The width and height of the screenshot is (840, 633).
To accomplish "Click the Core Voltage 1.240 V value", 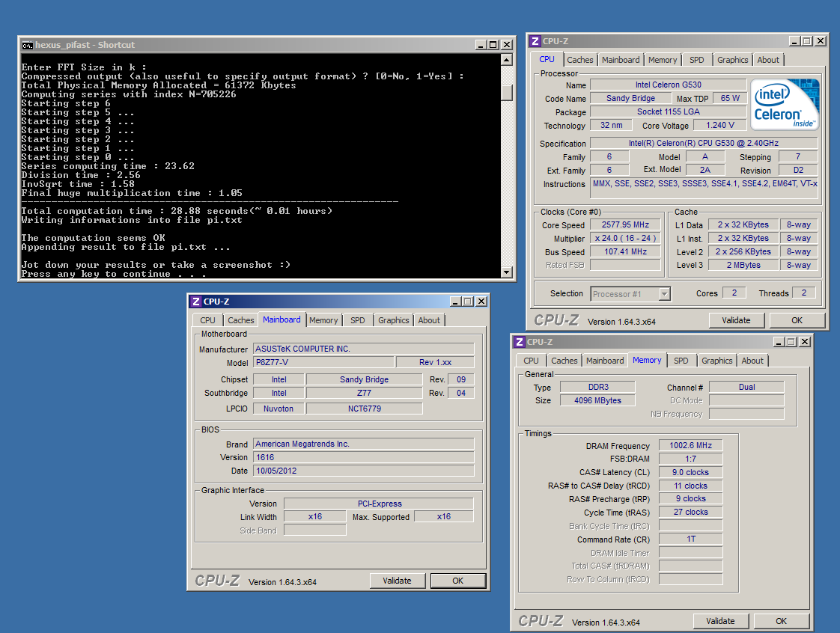I will click(720, 125).
